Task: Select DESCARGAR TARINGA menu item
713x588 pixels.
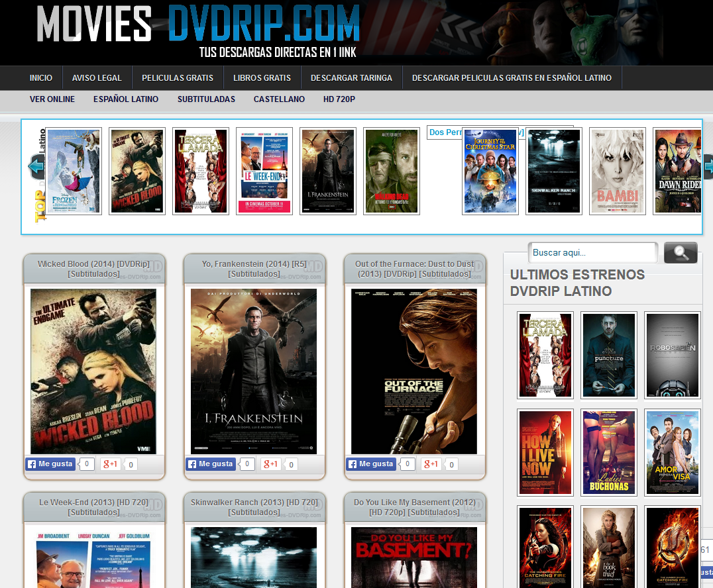Action: pos(351,77)
